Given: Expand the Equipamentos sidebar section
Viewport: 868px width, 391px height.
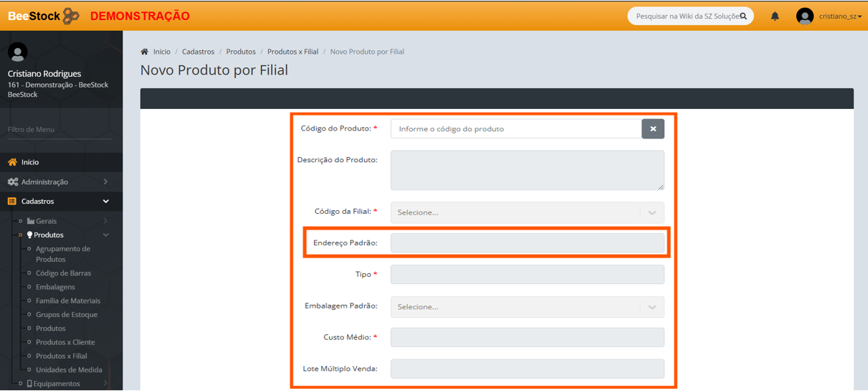Looking at the screenshot, I should tap(57, 384).
